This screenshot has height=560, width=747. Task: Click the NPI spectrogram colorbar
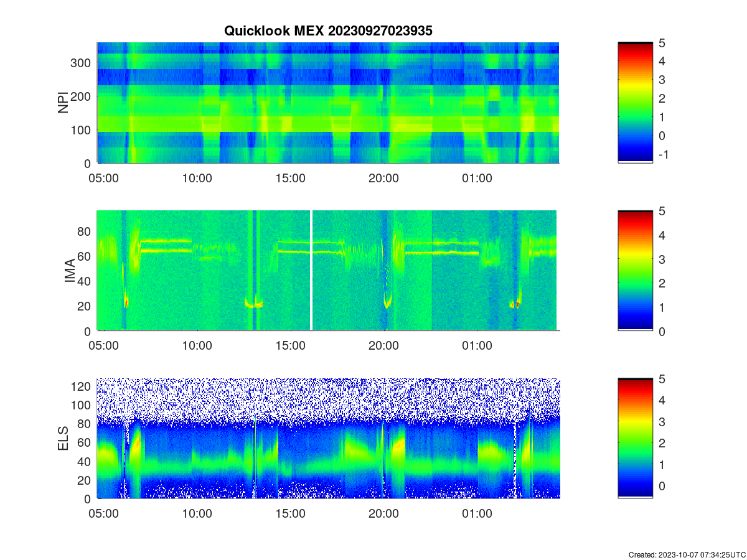pyautogui.click(x=635, y=103)
